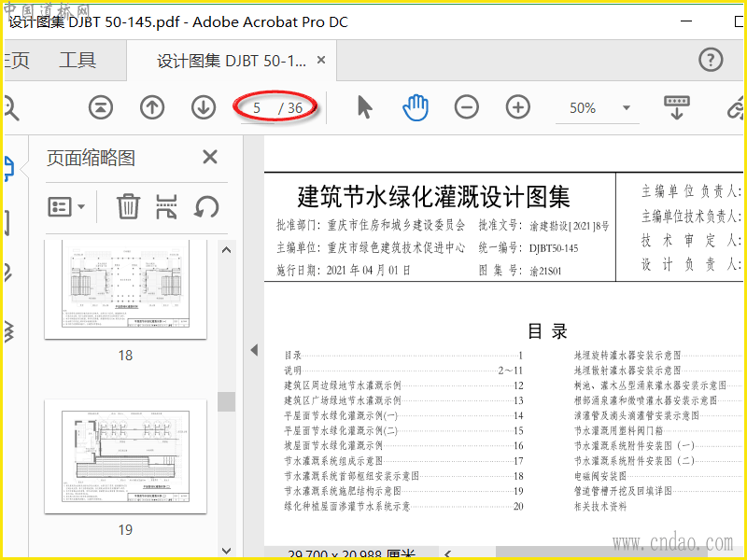Open the thumbnail options menu dropdown
The width and height of the screenshot is (747, 560).
point(66,206)
